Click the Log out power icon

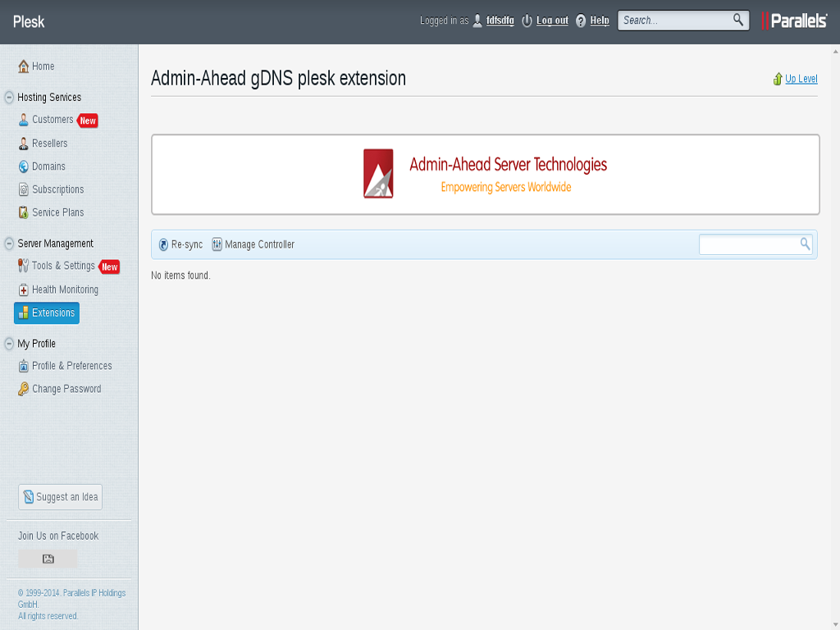(527, 21)
